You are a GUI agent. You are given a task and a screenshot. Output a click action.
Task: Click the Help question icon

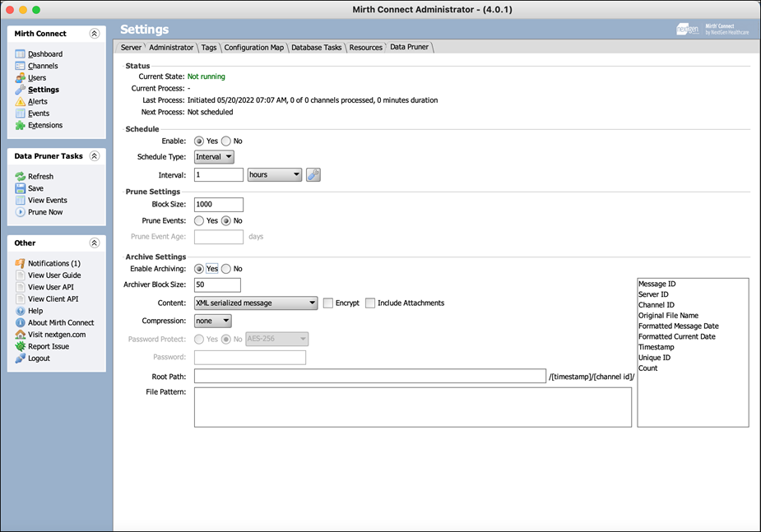20,311
